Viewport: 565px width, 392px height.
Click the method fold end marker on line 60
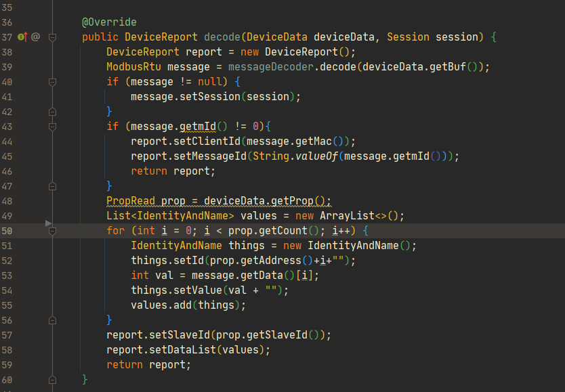coord(52,380)
